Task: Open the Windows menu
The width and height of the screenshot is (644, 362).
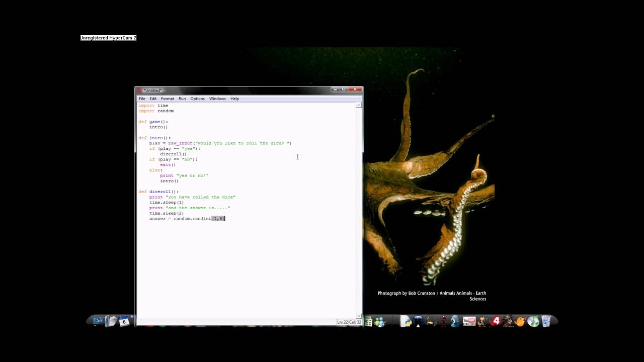Action: pos(217,99)
